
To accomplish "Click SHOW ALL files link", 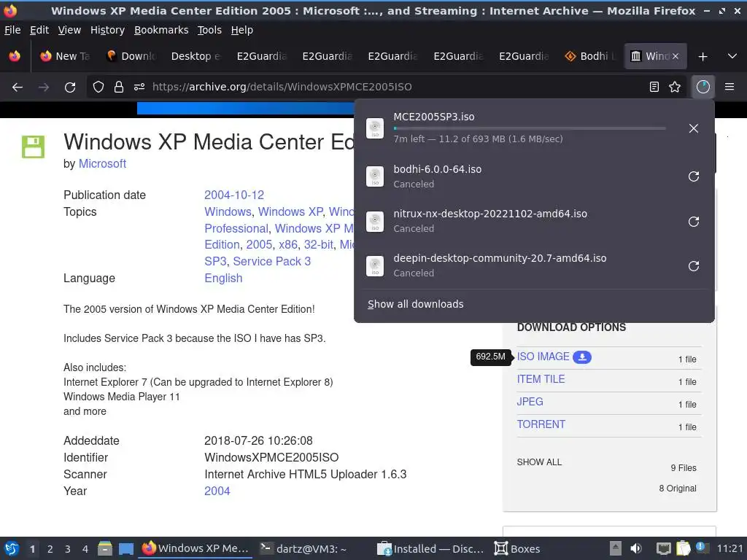I will click(x=539, y=462).
